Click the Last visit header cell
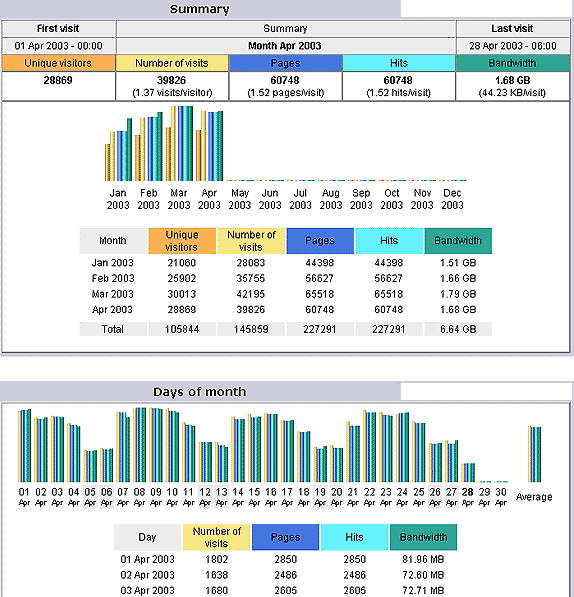 point(512,29)
